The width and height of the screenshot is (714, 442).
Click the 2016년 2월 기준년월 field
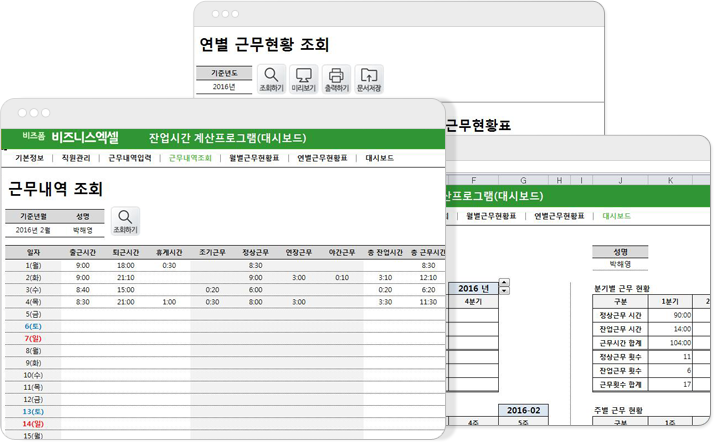tap(32, 229)
